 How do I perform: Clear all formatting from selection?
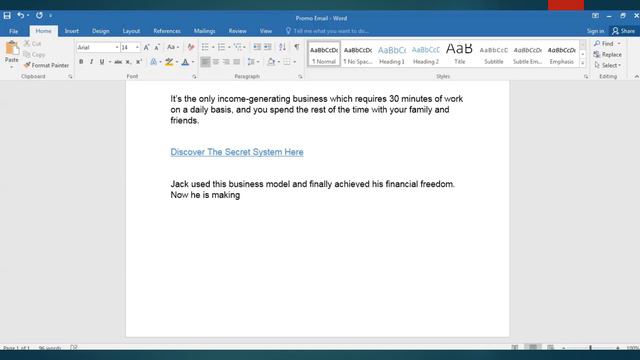point(191,47)
